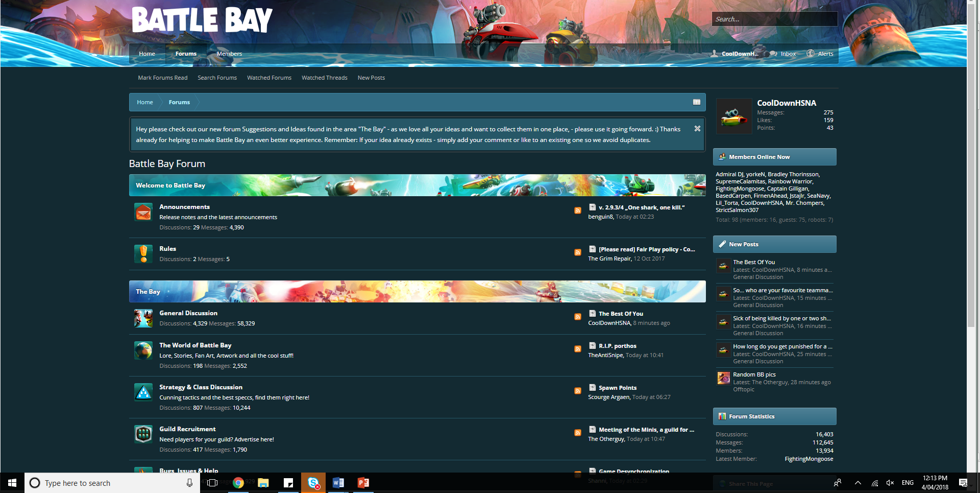
Task: Open File Explorer from the taskbar
Action: [x=263, y=483]
